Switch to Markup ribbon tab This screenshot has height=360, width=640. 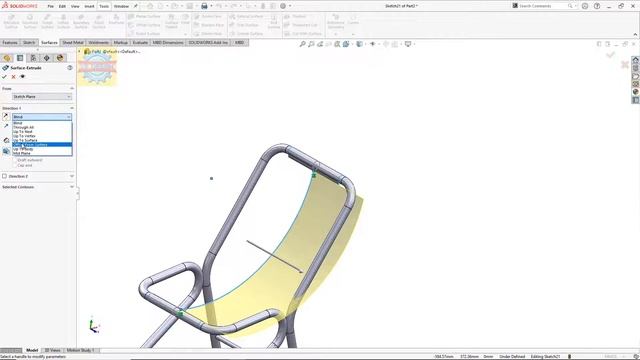click(120, 42)
